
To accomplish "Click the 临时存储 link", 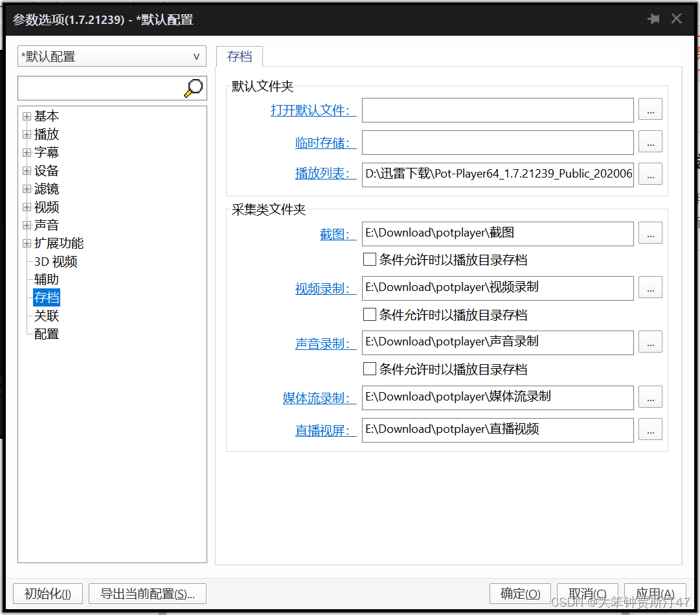I will coord(326,142).
